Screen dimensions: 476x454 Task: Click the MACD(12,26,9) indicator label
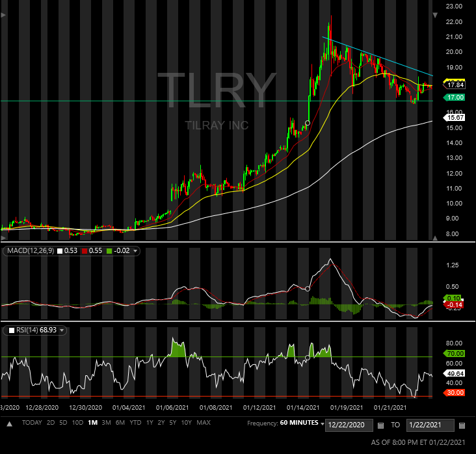point(31,251)
